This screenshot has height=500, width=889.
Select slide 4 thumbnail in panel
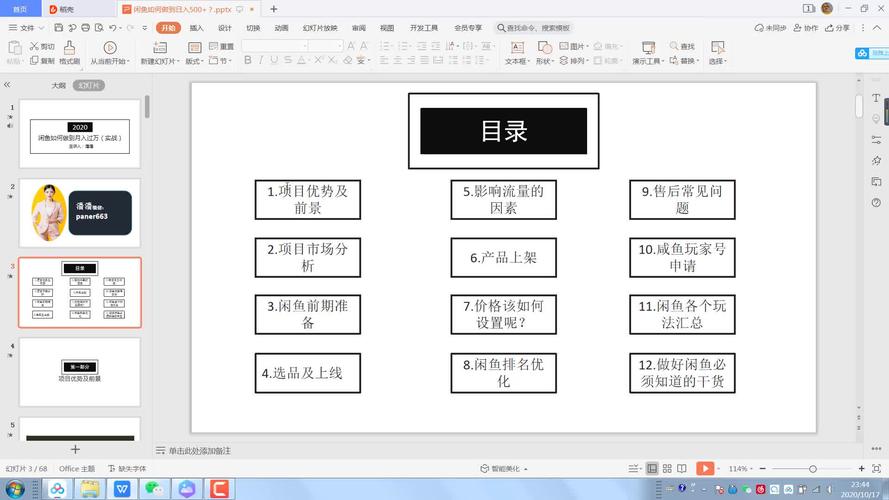(x=80, y=372)
